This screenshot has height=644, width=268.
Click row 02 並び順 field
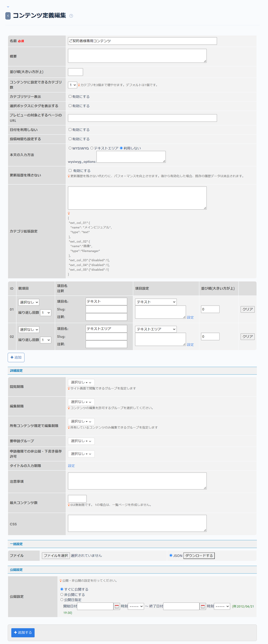210,336
